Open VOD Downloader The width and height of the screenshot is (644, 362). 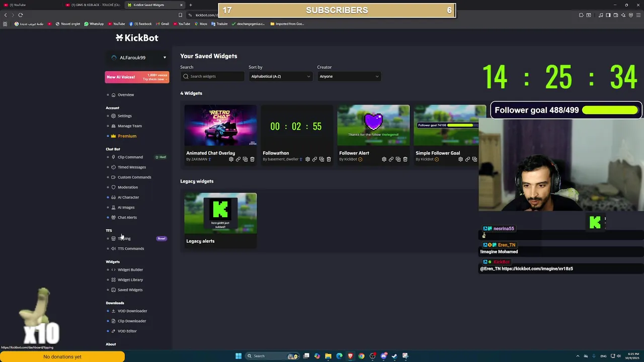tap(132, 311)
